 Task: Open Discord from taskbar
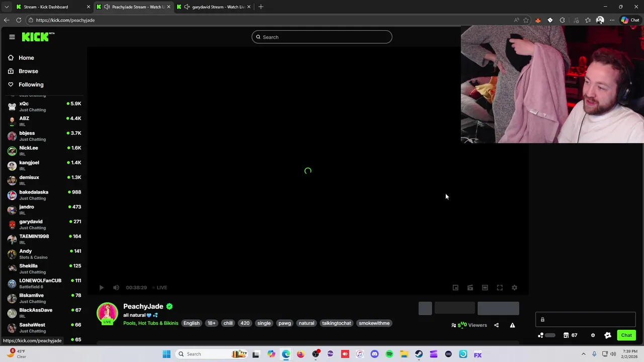(374, 354)
